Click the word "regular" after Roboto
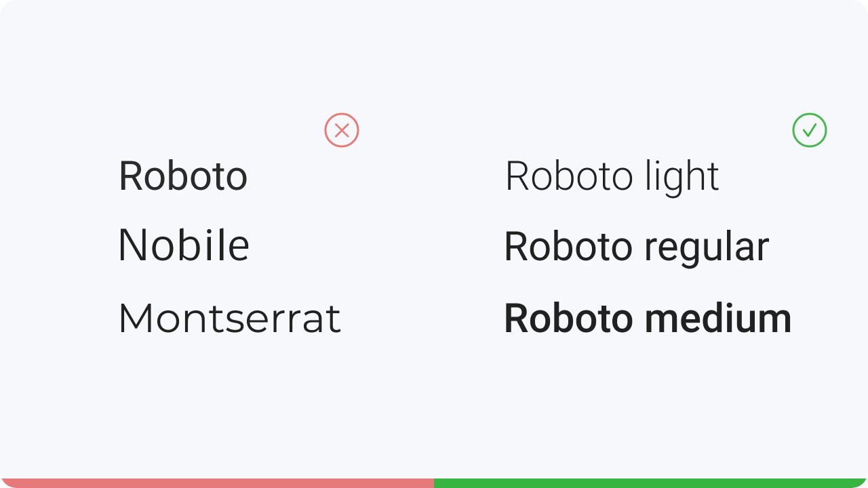 707,248
